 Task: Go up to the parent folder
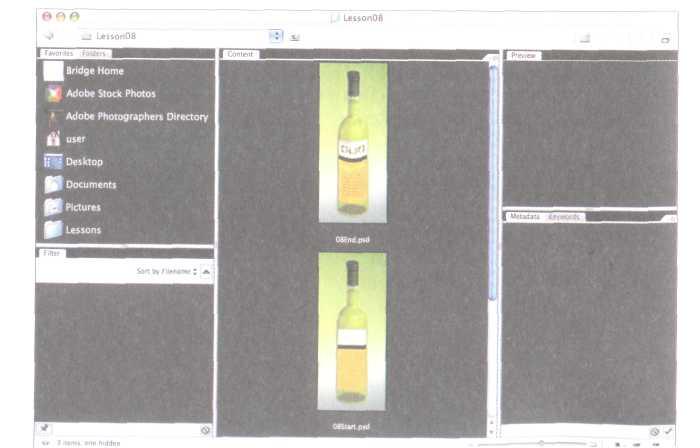(295, 37)
